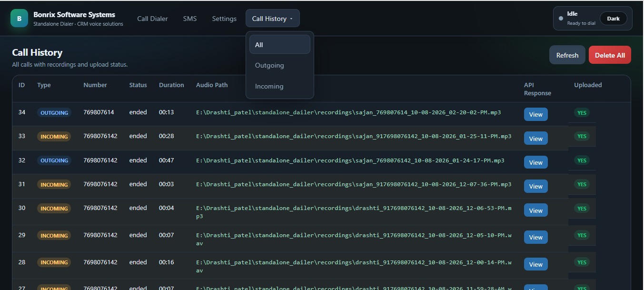View API response for call ID 33
Viewport: 644px width, 290px height.
536,139
